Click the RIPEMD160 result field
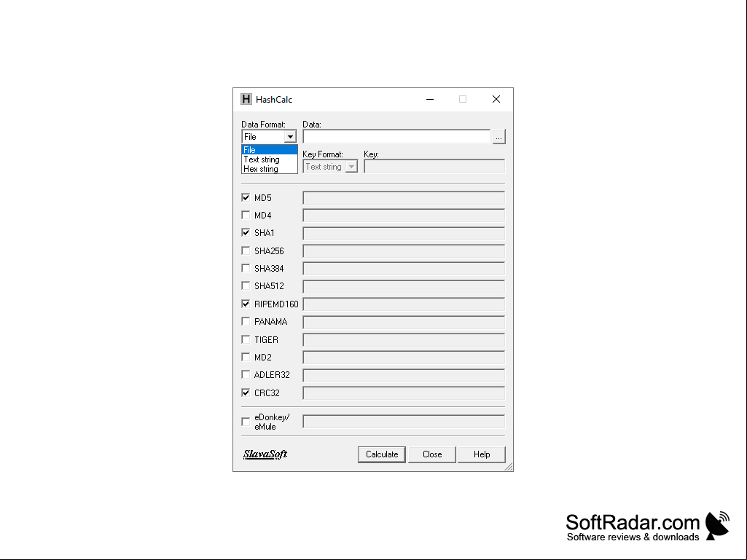The width and height of the screenshot is (747, 560). coord(404,304)
